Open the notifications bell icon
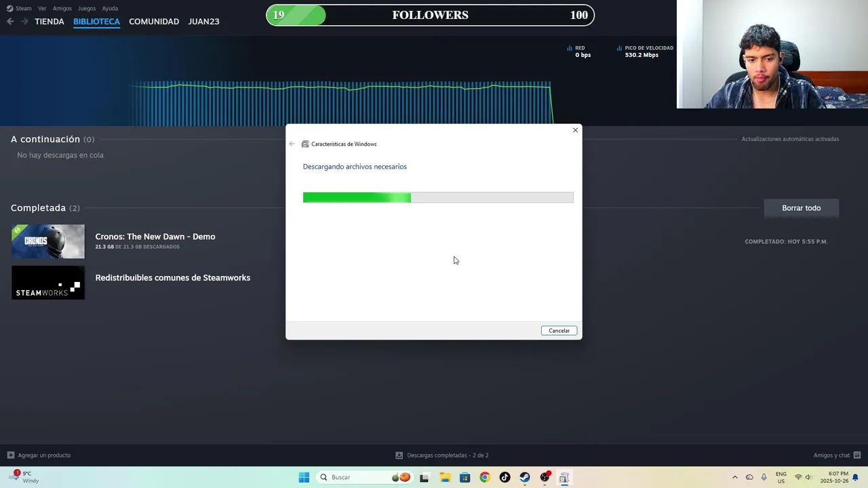 [x=856, y=477]
